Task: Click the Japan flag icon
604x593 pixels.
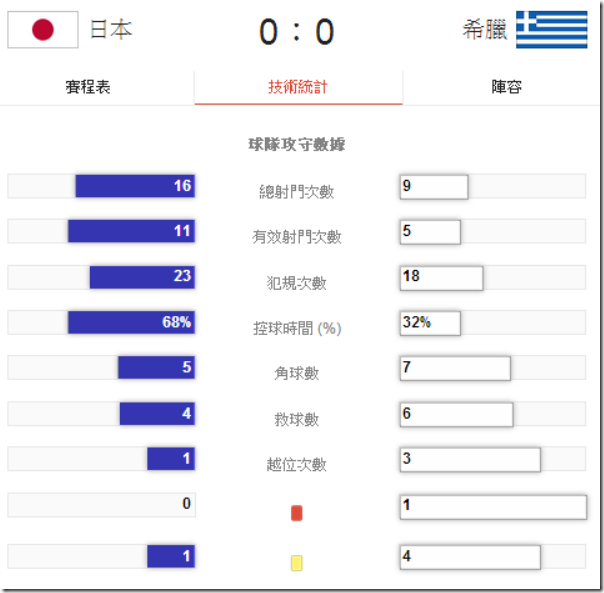Action: point(43,30)
